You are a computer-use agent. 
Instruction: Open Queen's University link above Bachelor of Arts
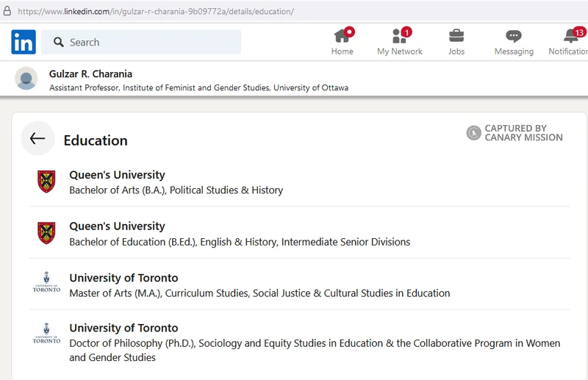117,175
